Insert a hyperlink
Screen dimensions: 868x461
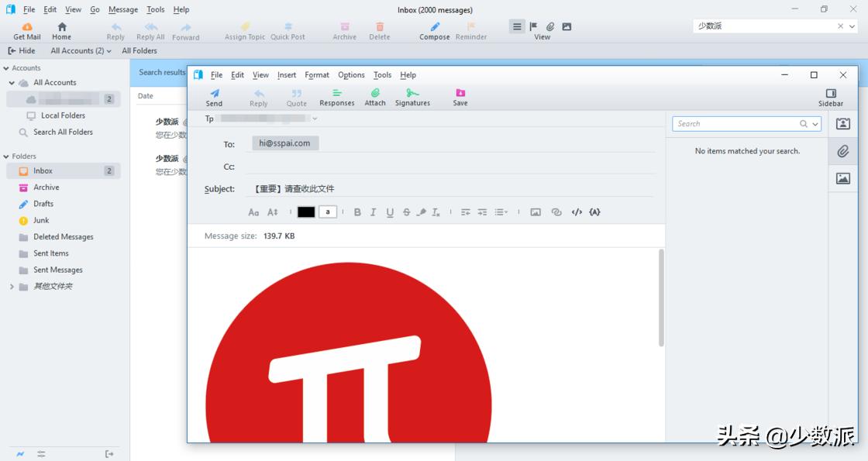point(556,212)
